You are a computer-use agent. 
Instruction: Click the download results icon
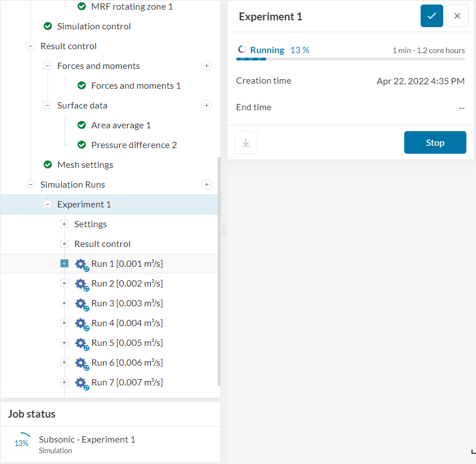[246, 142]
